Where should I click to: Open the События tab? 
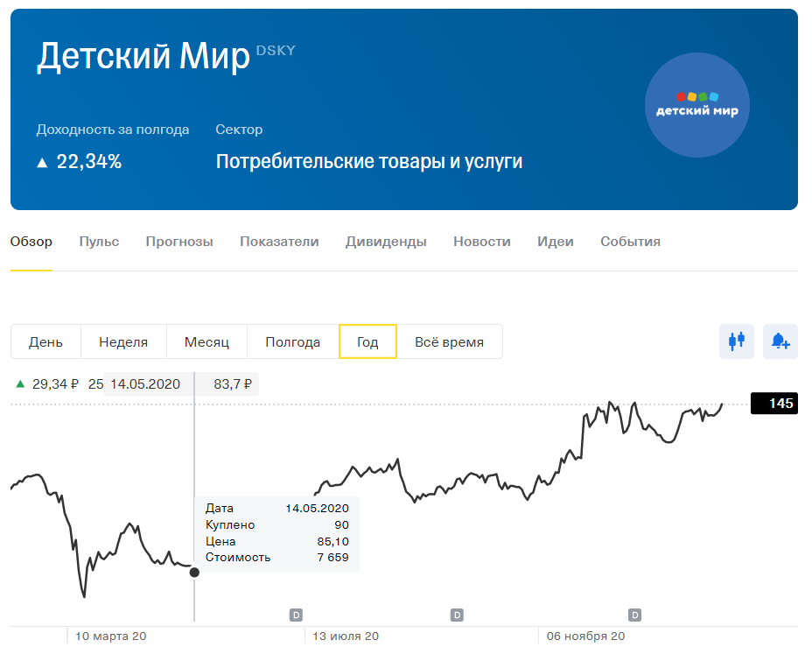click(x=630, y=242)
